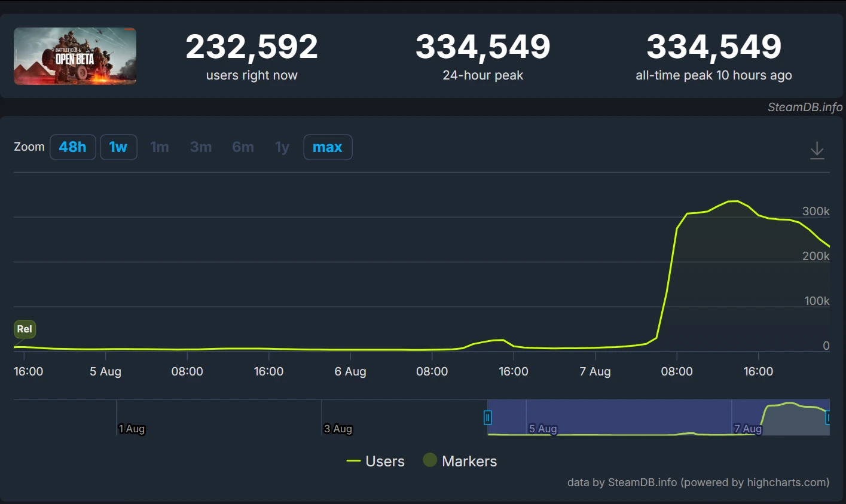
Task: Select the 1y zoom option
Action: click(x=282, y=147)
